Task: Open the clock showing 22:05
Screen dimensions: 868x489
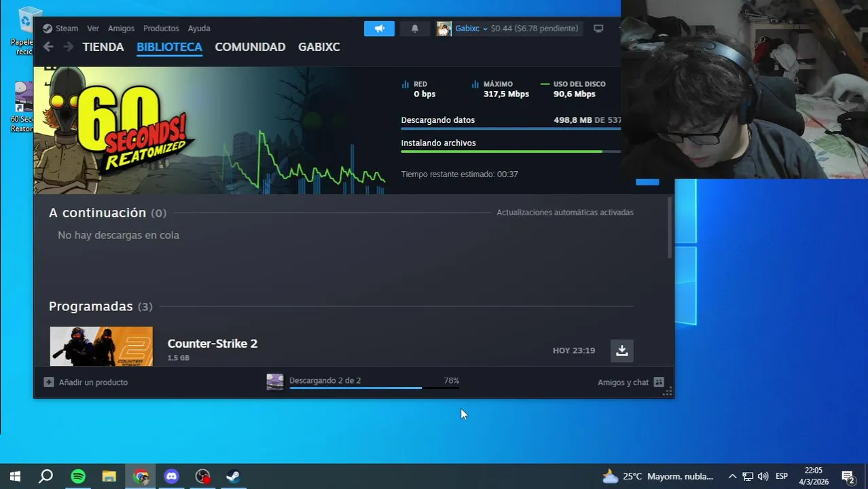Action: (814, 476)
